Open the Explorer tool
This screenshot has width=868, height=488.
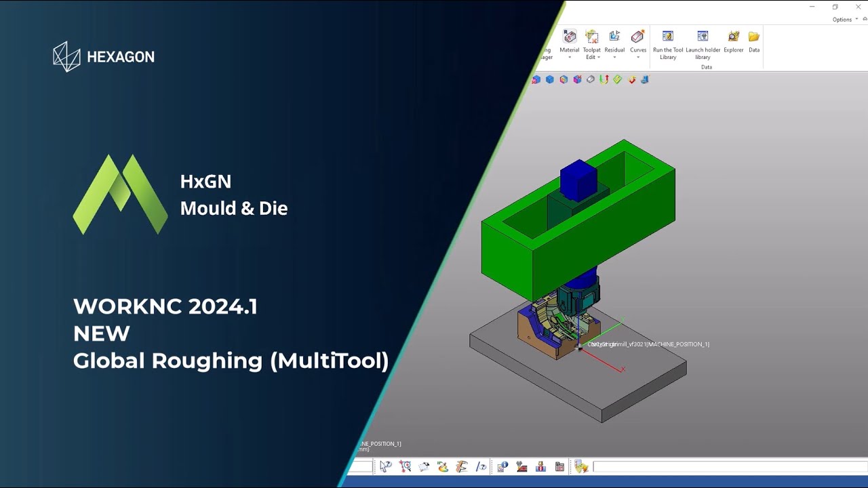[x=734, y=41]
